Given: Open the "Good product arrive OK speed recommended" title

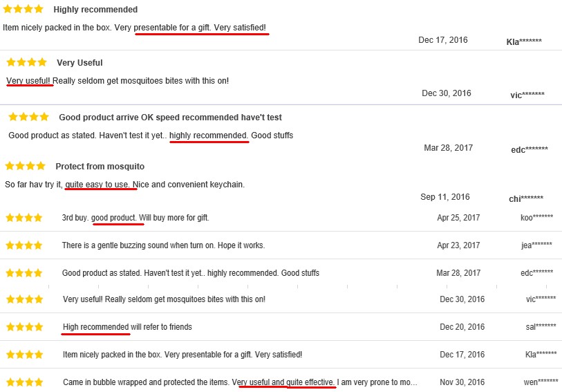Looking at the screenshot, I should pos(170,118).
